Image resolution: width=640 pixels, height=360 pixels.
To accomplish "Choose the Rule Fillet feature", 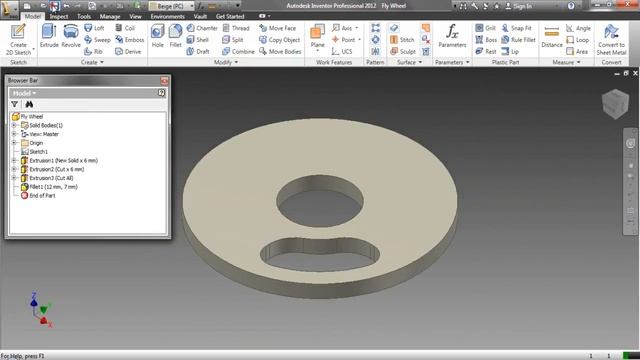I will (518, 40).
